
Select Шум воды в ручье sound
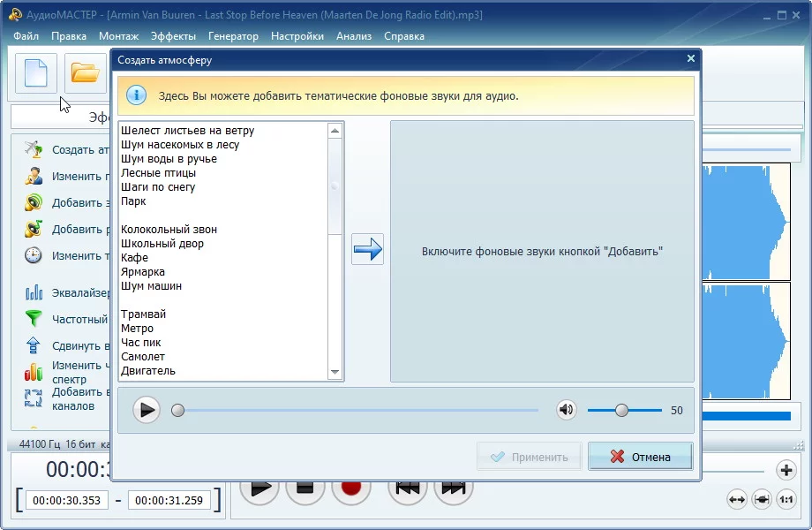coord(169,159)
